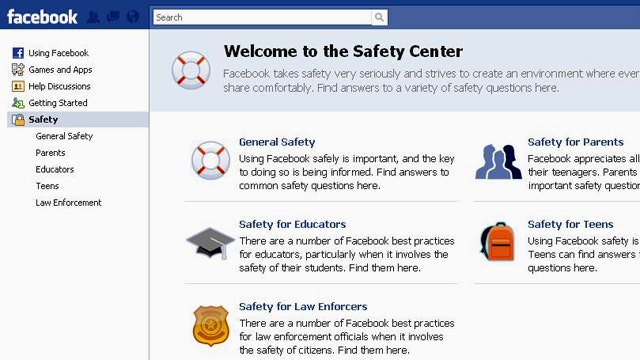Screen dimensions: 640x360
Task: Click the graduation cap Educators icon
Action: [x=210, y=243]
